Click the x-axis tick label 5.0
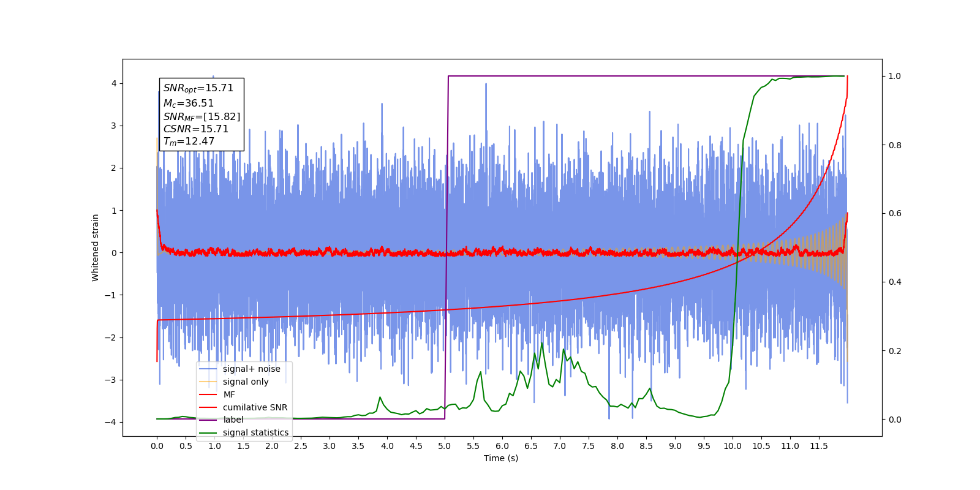Image resolution: width=980 pixels, height=490 pixels. [445, 446]
